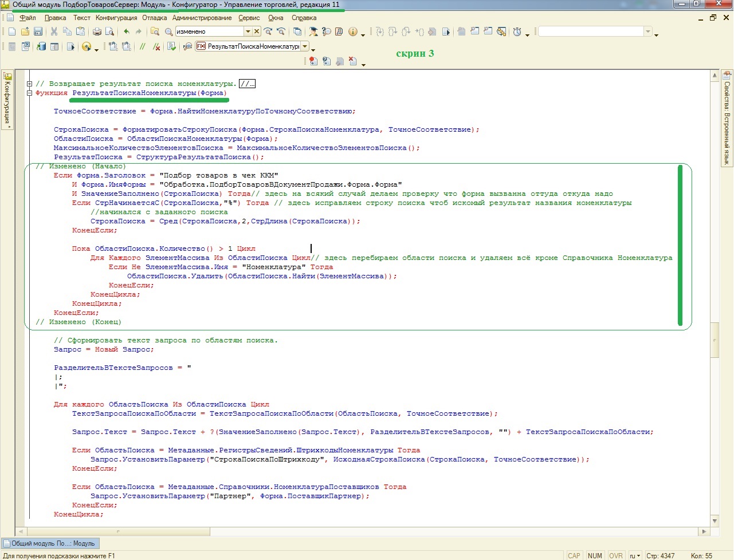
Task: Click the Undo arrow icon
Action: coord(126,31)
